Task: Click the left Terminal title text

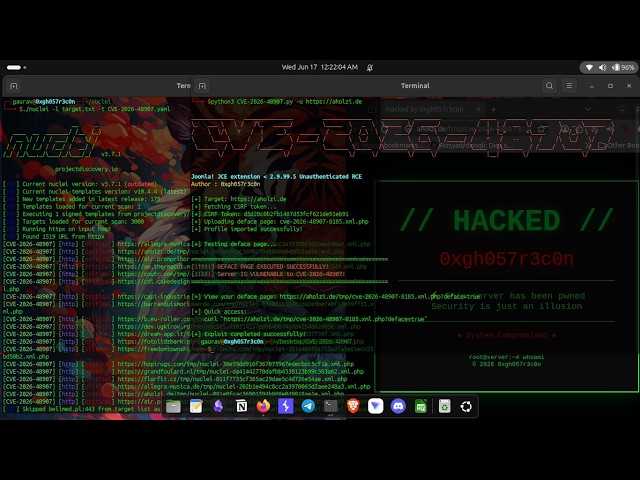Action: (x=183, y=86)
